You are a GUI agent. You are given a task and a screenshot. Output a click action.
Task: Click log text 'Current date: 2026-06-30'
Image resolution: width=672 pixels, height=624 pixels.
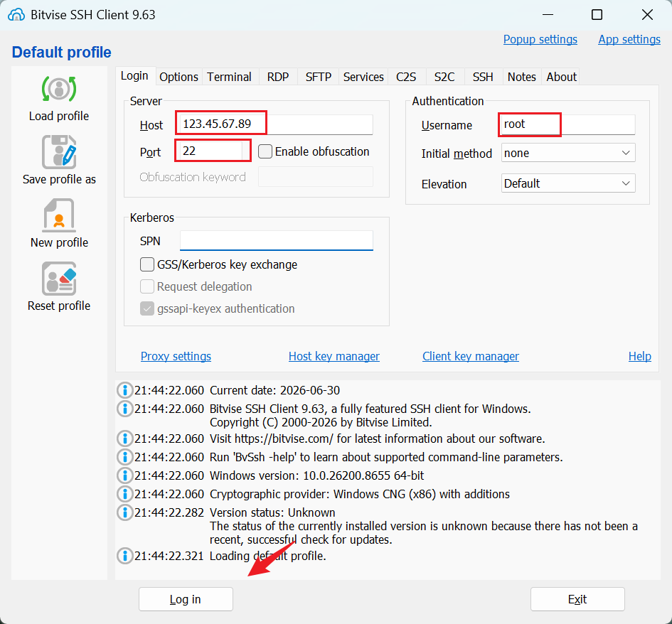(x=274, y=390)
